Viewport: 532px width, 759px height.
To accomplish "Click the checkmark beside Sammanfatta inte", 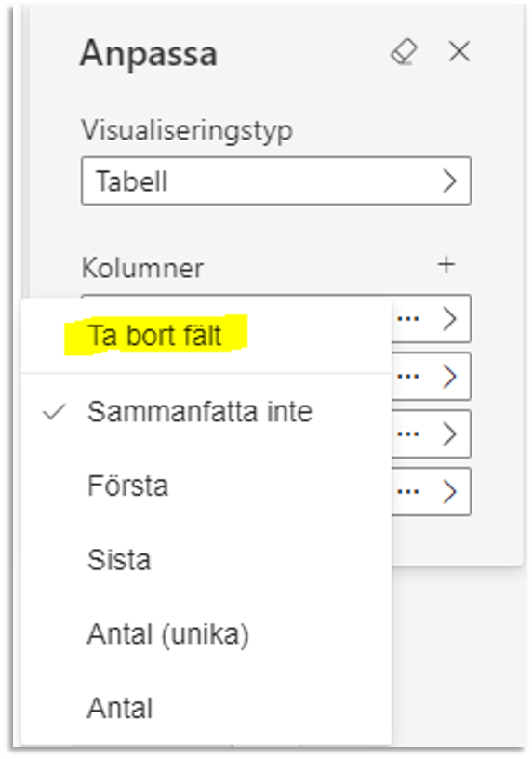I will click(54, 412).
